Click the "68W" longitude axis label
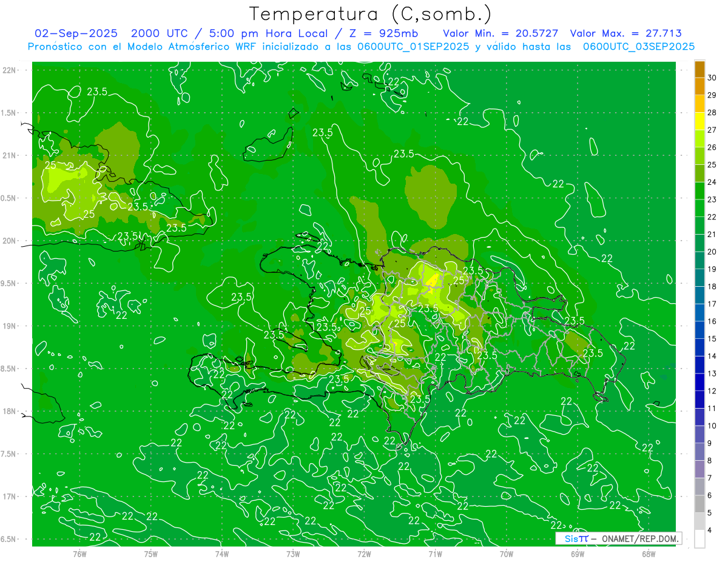 [x=649, y=554]
